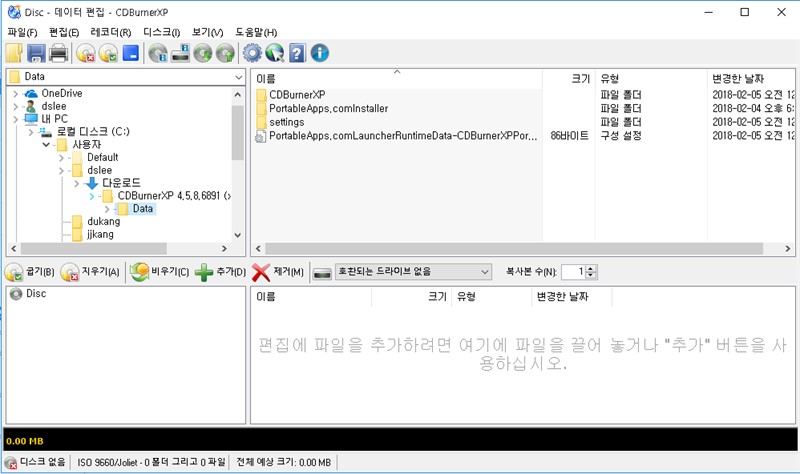
Task: Click 전체 예상 크기: 0.00 MB in status bar
Action: coord(284,462)
